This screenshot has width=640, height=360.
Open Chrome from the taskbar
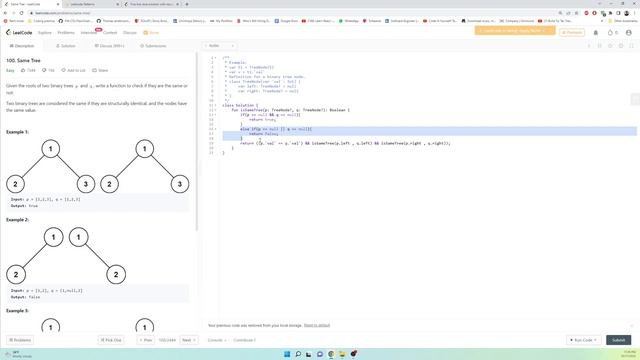tap(331, 354)
